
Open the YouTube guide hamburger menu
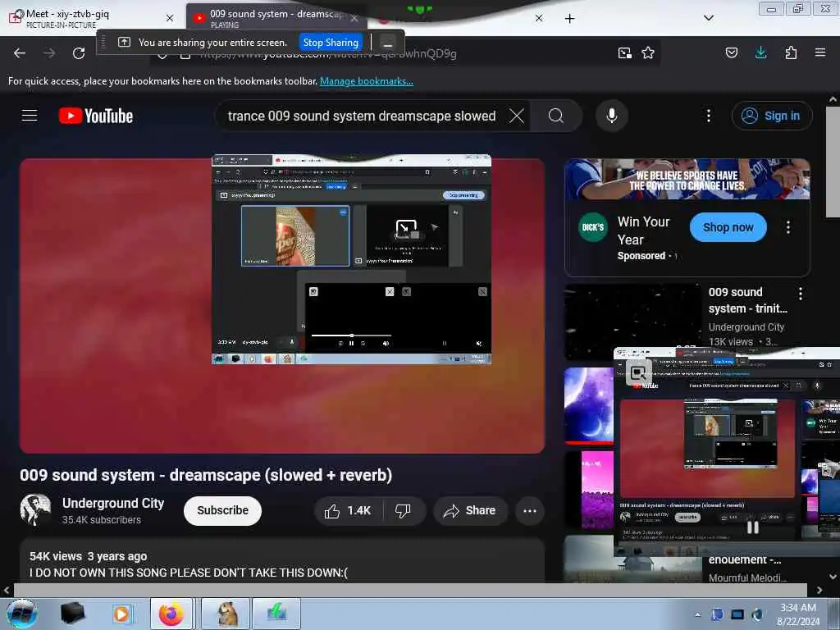pyautogui.click(x=30, y=116)
